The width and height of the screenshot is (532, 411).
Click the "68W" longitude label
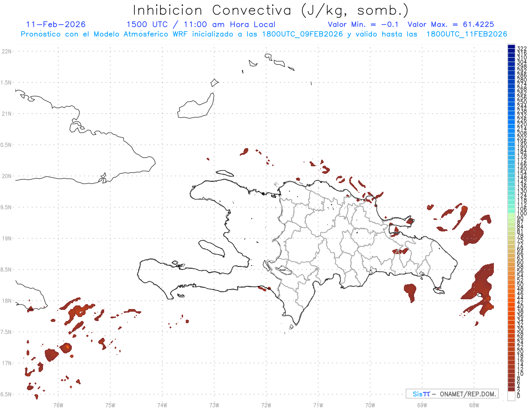coord(474,405)
